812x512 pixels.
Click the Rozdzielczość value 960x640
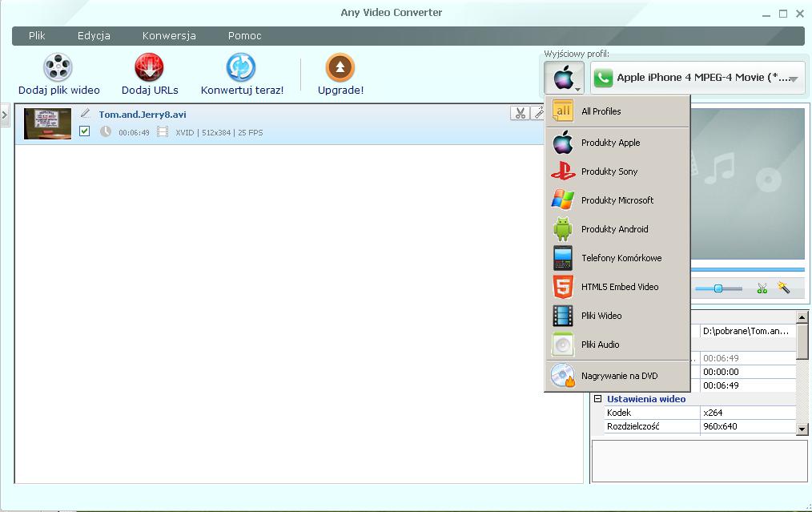[x=748, y=426]
